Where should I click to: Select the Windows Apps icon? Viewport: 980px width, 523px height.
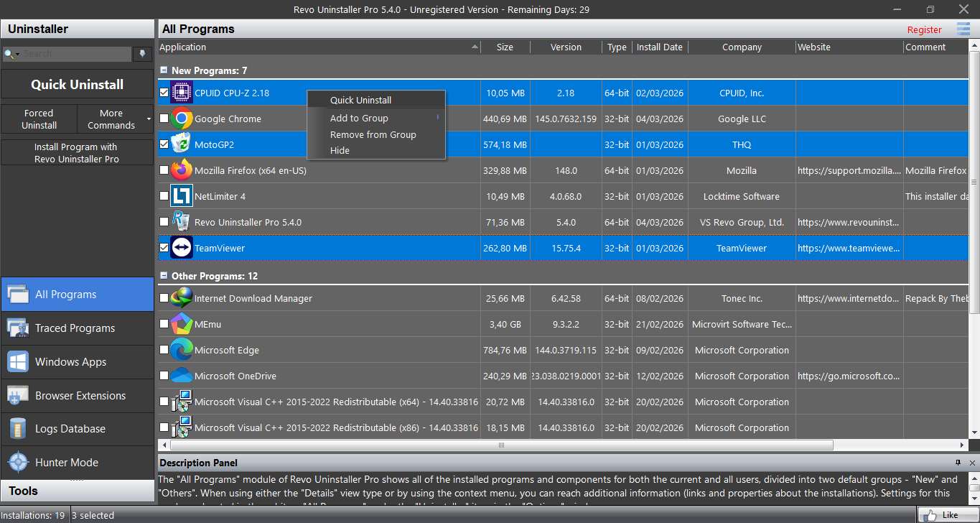18,361
